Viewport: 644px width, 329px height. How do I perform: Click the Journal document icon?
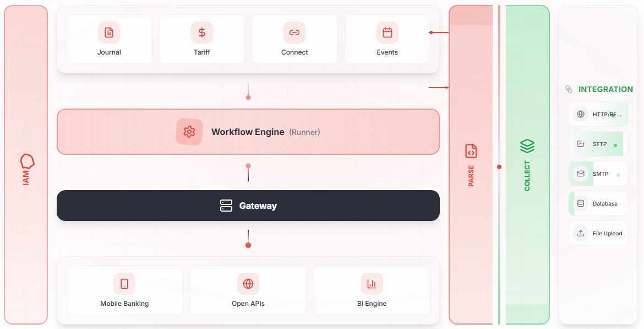point(109,33)
